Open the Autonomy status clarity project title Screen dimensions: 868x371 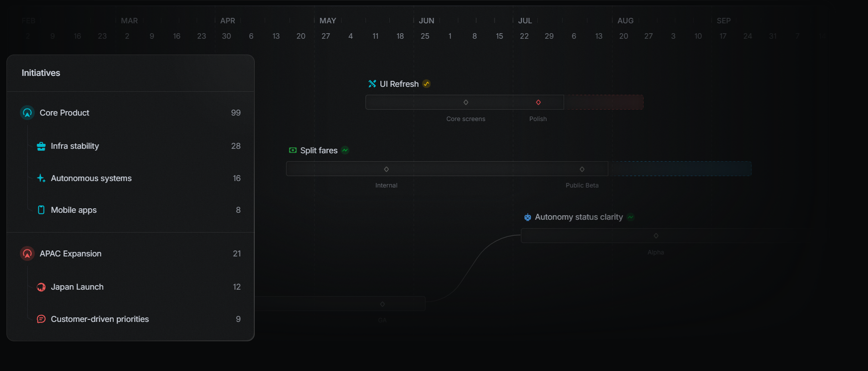[579, 217]
